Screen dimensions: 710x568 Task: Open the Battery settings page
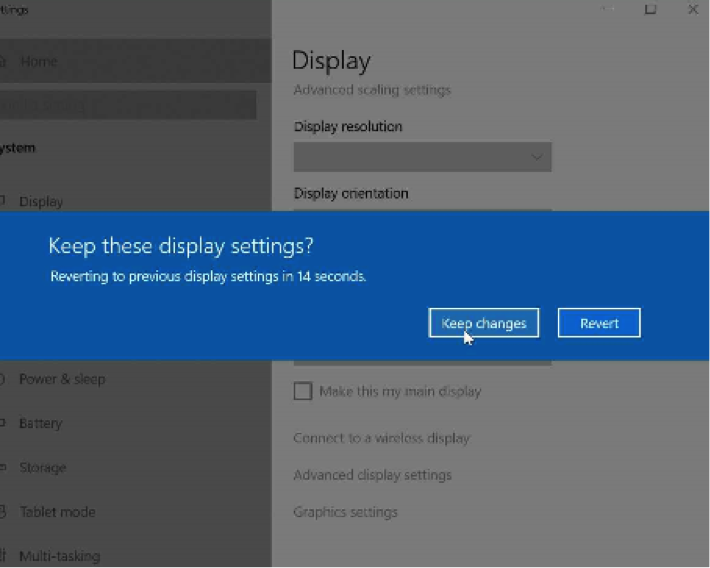(x=40, y=423)
